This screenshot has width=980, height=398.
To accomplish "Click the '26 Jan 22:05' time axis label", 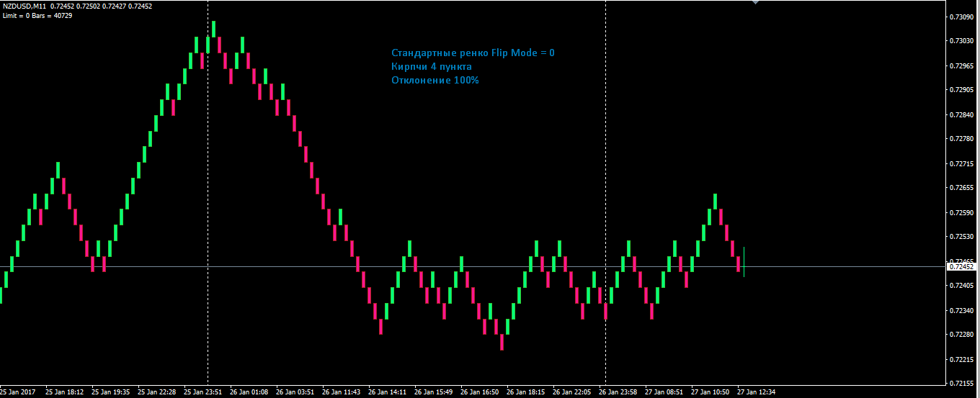I will 572,392.
